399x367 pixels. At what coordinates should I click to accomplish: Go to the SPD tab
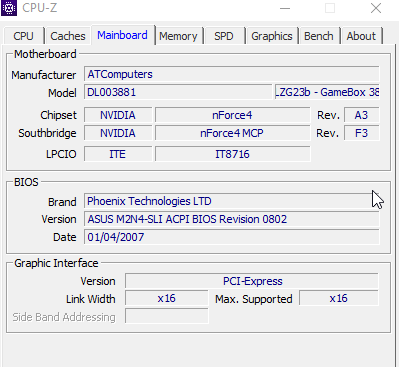[x=224, y=36]
